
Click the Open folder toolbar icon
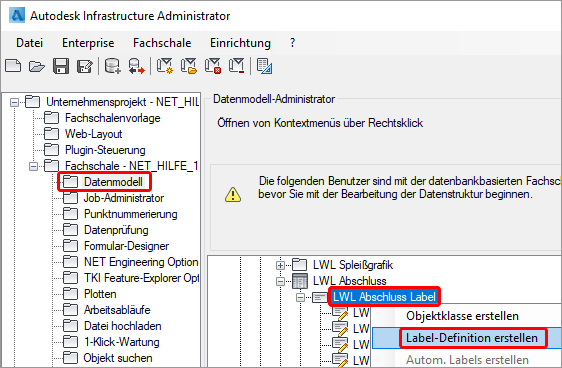coord(37,66)
